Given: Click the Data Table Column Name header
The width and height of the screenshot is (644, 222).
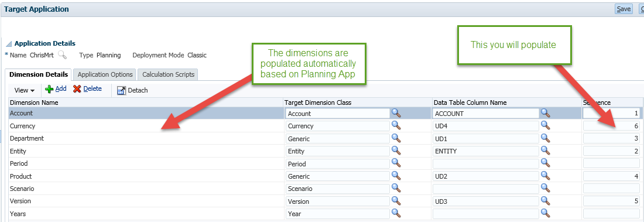Looking at the screenshot, I should [470, 103].
